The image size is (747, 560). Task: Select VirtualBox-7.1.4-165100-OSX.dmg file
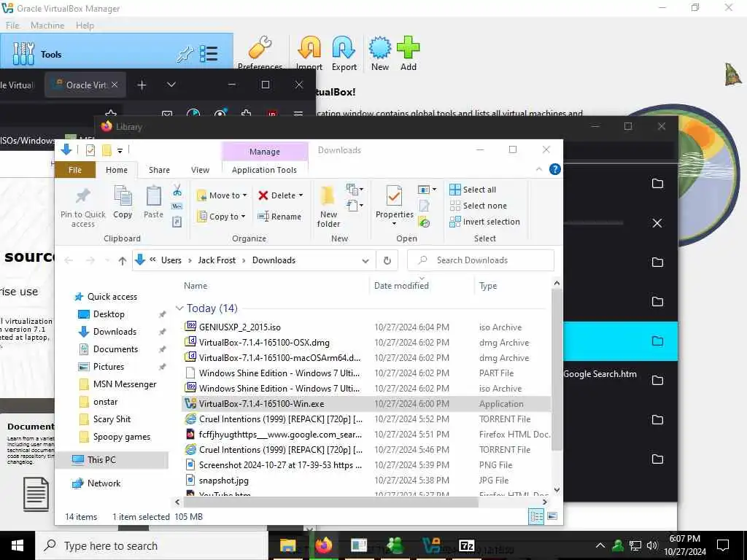[264, 343]
